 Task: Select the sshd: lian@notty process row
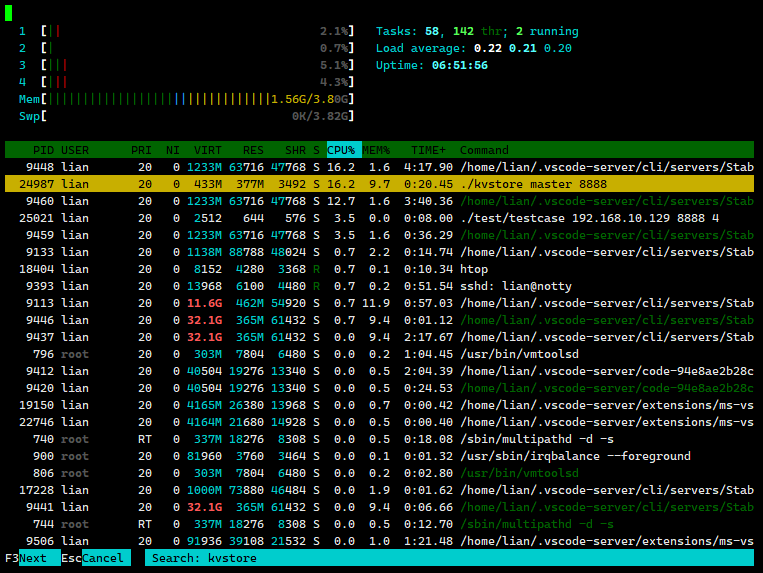click(x=380, y=286)
